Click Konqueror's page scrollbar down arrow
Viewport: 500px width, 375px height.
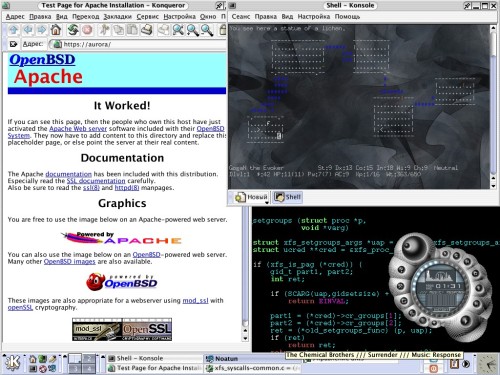[x=245, y=338]
